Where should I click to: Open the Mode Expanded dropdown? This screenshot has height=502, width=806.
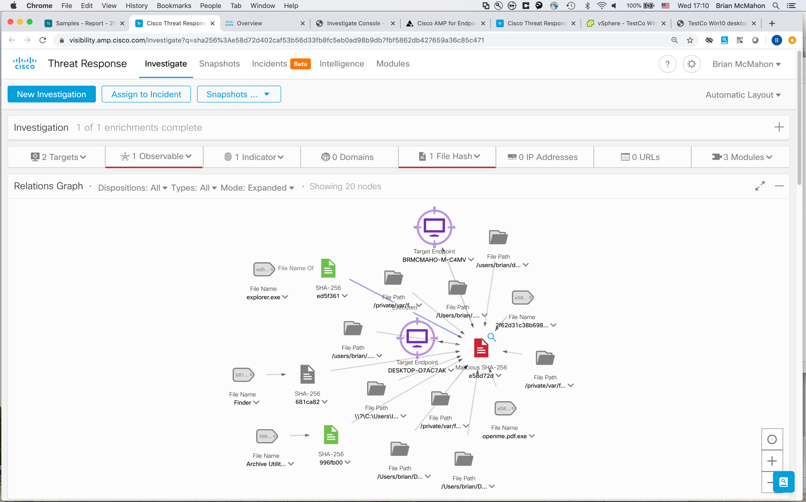click(257, 188)
